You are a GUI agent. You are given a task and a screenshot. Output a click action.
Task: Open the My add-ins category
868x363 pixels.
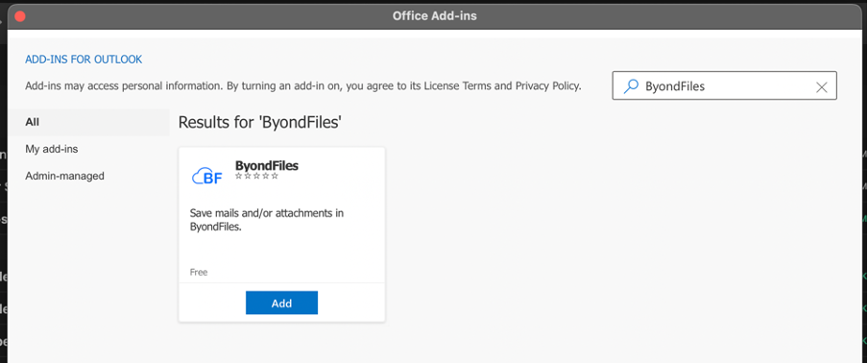pyautogui.click(x=52, y=149)
